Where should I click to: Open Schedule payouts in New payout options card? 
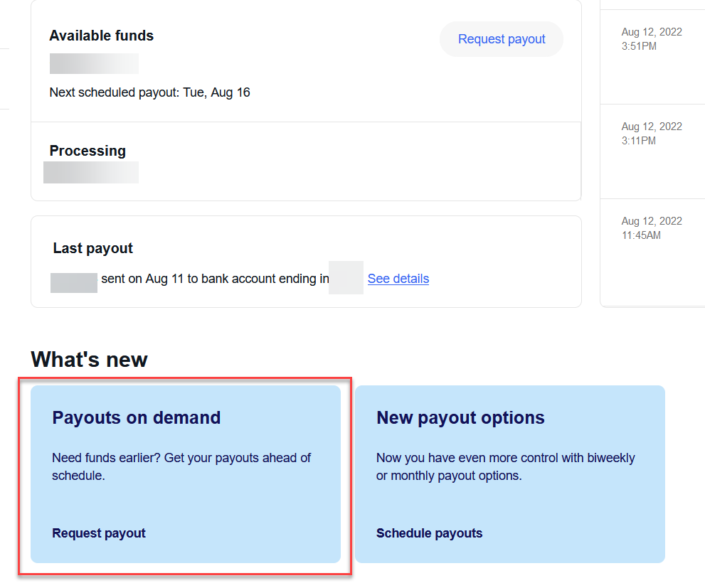tap(429, 533)
